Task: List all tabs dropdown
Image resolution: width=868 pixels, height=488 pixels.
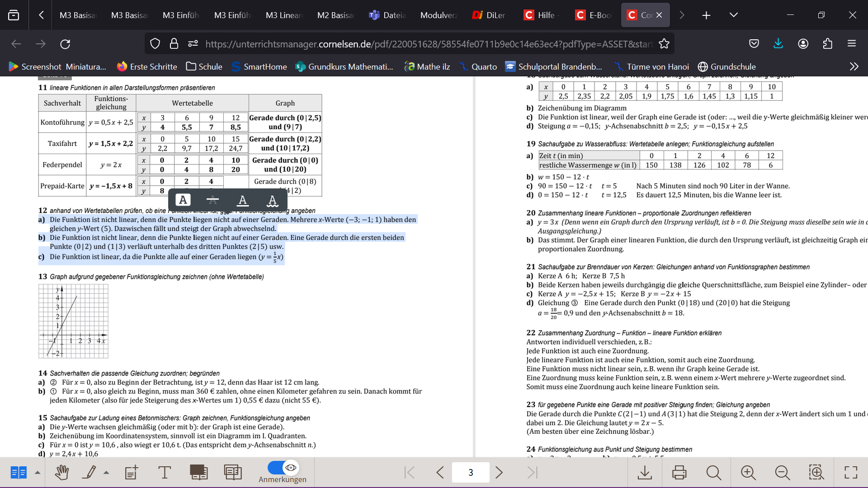Action: pos(734,15)
